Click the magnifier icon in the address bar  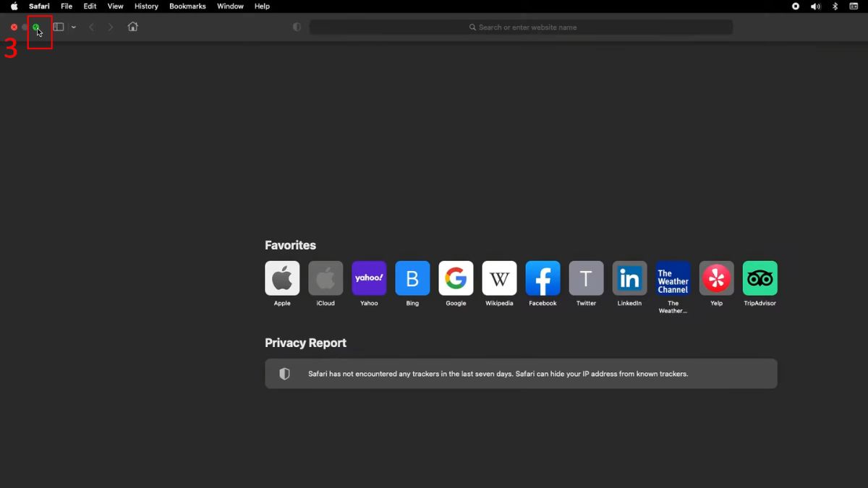pyautogui.click(x=472, y=27)
